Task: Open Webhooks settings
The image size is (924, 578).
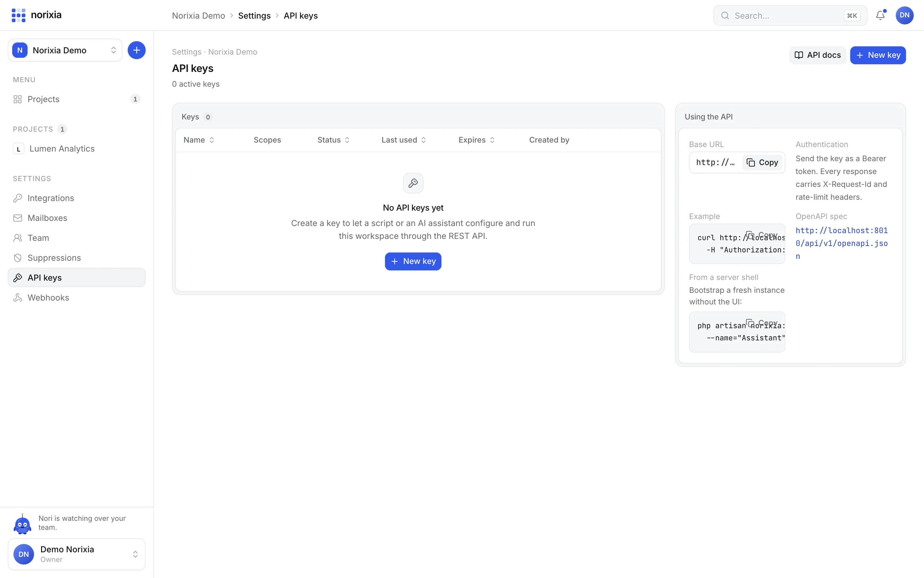Action: (76, 297)
